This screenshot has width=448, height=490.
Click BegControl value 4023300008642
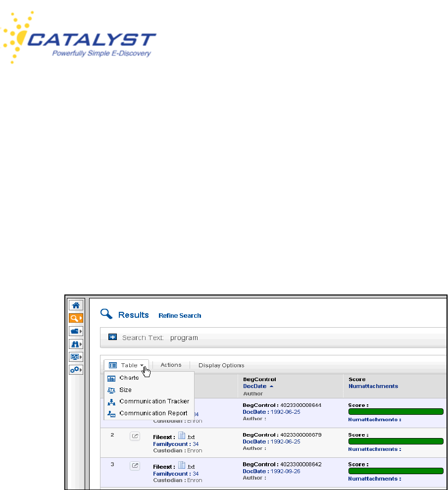coord(301,465)
